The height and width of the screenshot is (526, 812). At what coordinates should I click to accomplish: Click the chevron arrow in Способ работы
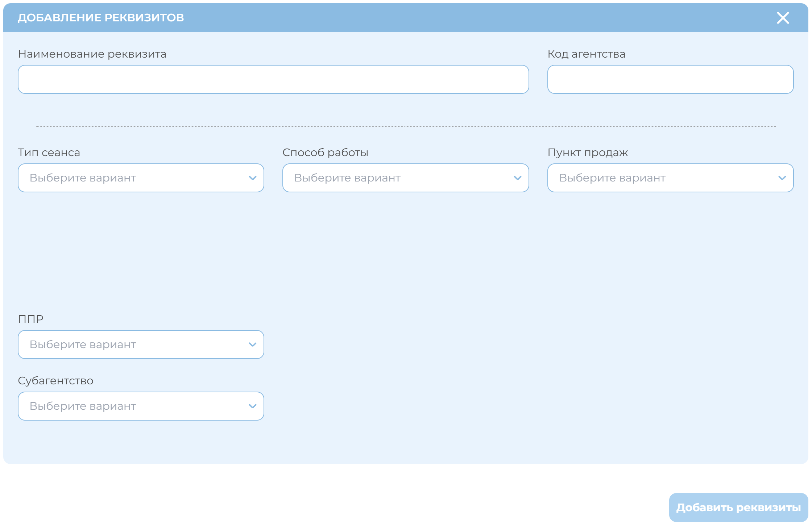(x=517, y=178)
